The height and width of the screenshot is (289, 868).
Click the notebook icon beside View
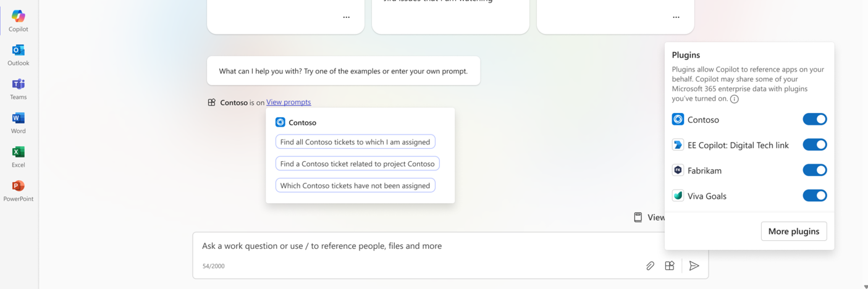tap(638, 217)
